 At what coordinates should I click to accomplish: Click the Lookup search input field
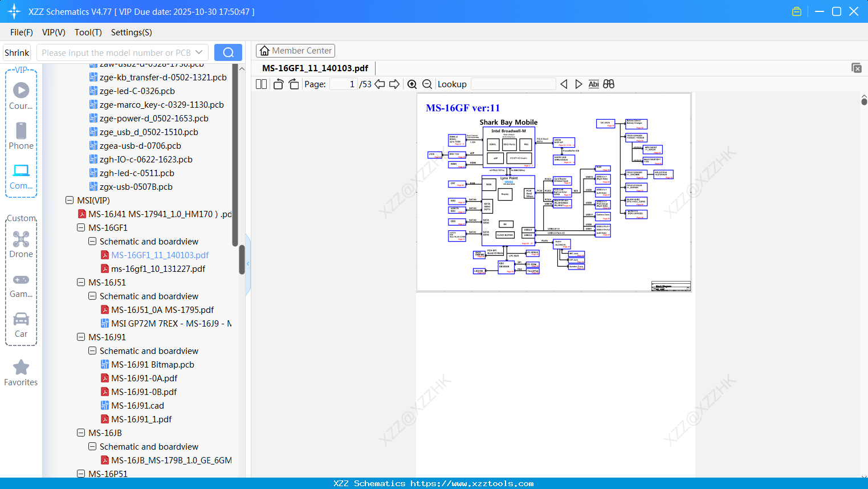[x=514, y=84]
